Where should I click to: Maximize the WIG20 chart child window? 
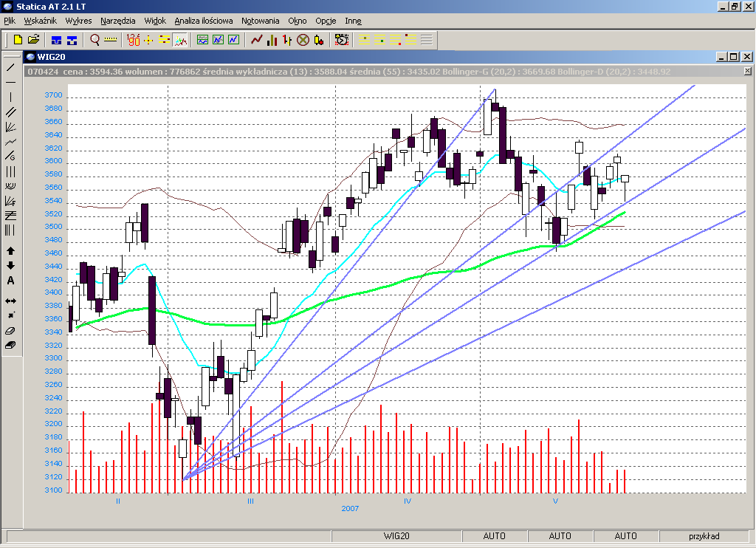[734, 57]
